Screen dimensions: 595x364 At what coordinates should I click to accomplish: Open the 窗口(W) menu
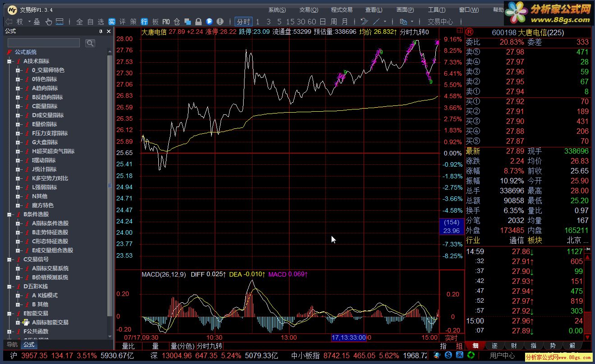[x=469, y=10]
